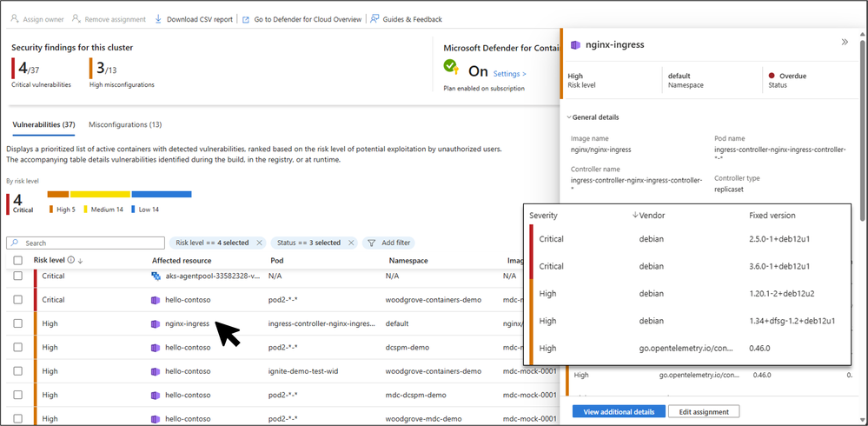Click Assign owner in the toolbar
The height and width of the screenshot is (426, 868).
pyautogui.click(x=37, y=19)
